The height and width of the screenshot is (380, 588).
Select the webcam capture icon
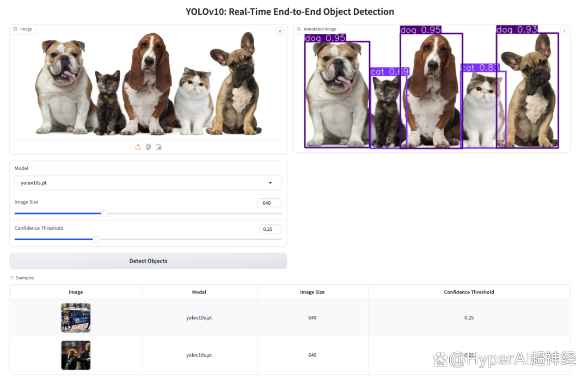(x=149, y=146)
